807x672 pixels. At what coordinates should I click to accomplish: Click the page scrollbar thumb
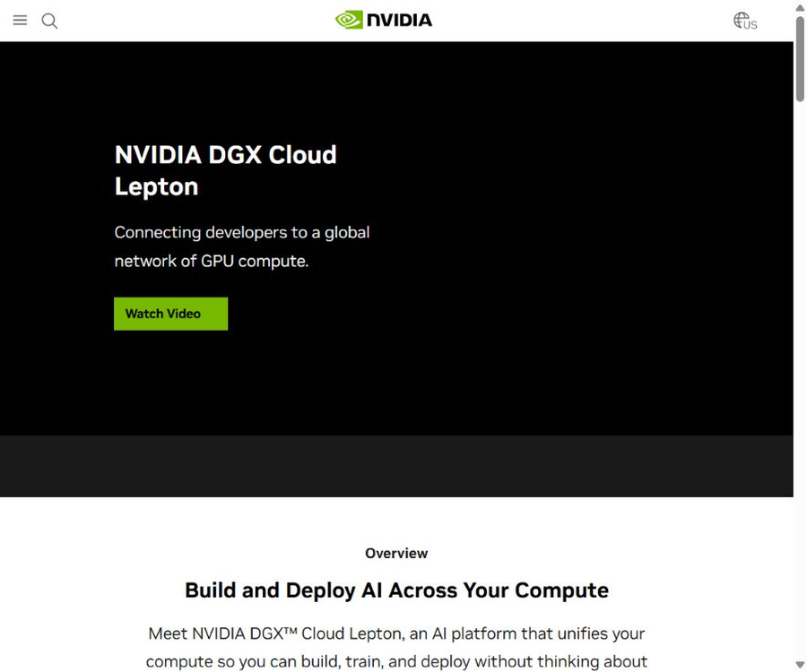coord(800,58)
